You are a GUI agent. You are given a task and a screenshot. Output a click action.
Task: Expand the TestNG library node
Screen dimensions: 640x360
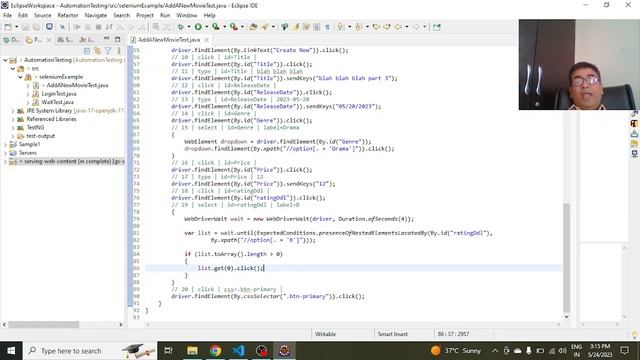(x=13, y=128)
